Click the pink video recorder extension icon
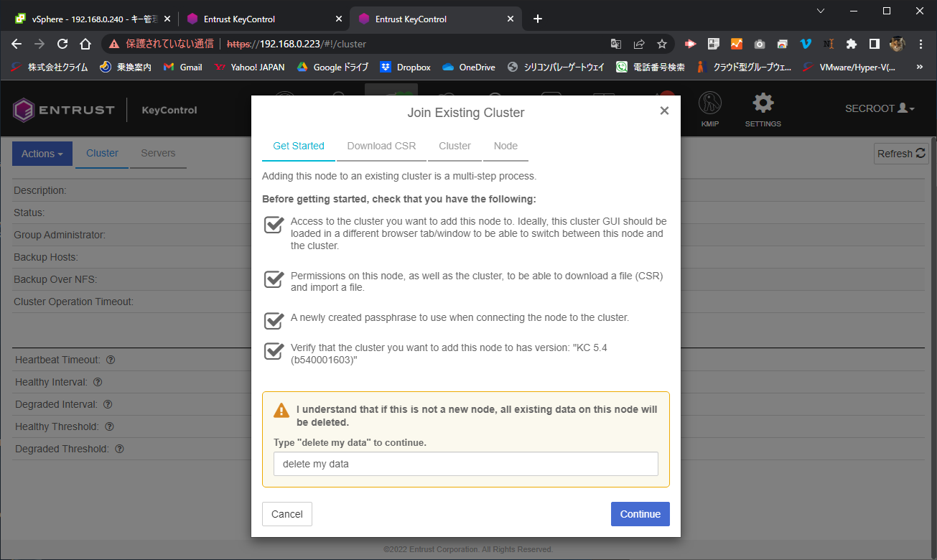 690,44
